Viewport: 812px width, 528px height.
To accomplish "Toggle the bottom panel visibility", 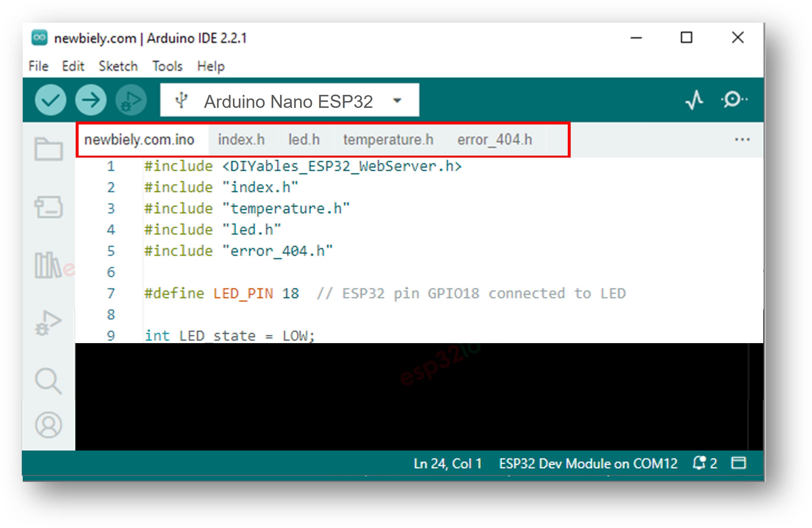I will 739,463.
